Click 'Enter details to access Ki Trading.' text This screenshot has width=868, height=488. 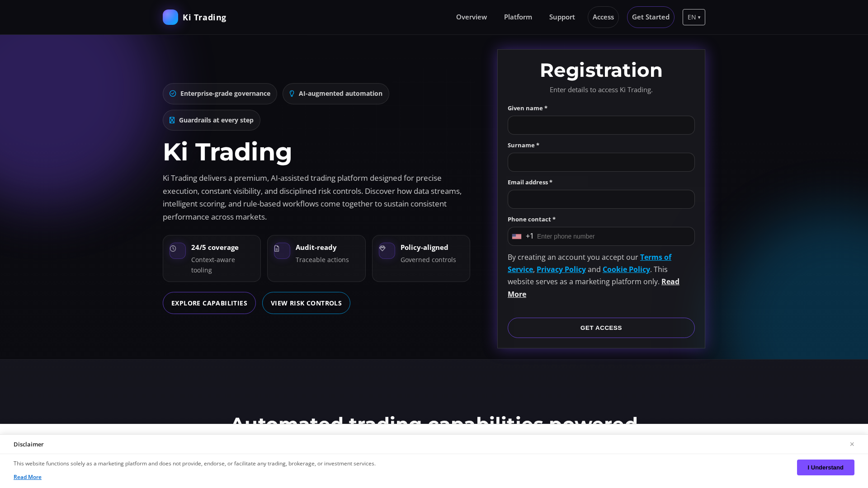pos(601,90)
